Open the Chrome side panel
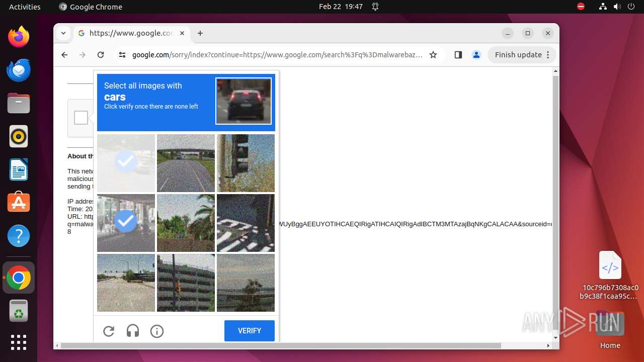This screenshot has height=362, width=644. (458, 55)
